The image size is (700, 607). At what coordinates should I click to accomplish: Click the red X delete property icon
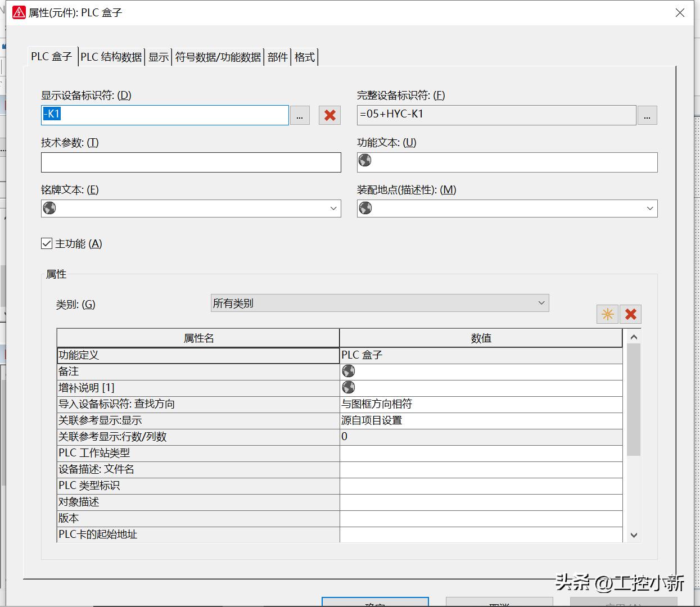pyautogui.click(x=630, y=314)
